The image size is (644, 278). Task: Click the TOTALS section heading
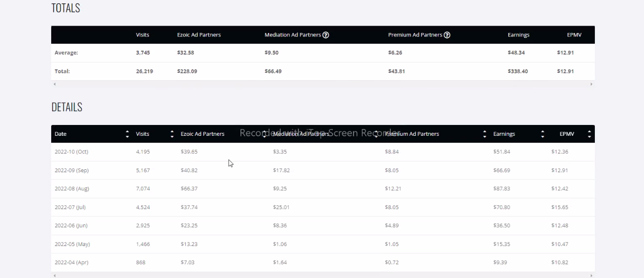point(66,8)
